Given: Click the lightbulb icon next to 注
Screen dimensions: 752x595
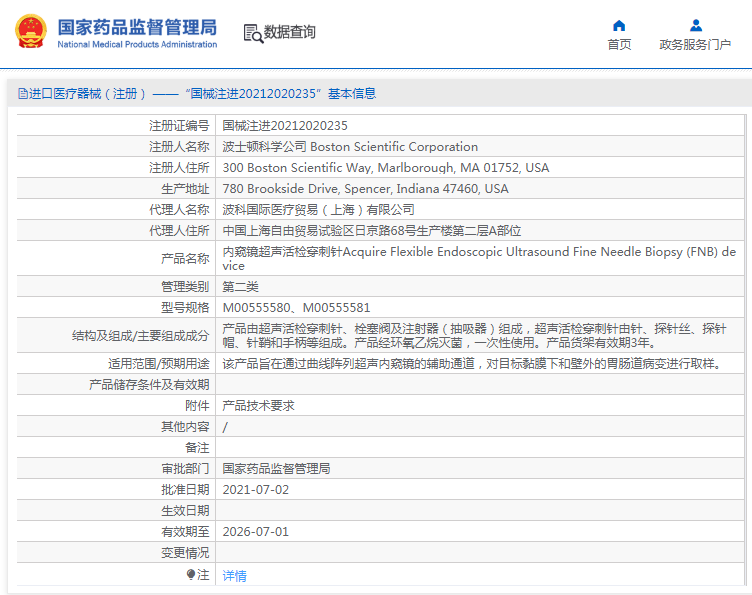Looking at the screenshot, I should click(191, 574).
